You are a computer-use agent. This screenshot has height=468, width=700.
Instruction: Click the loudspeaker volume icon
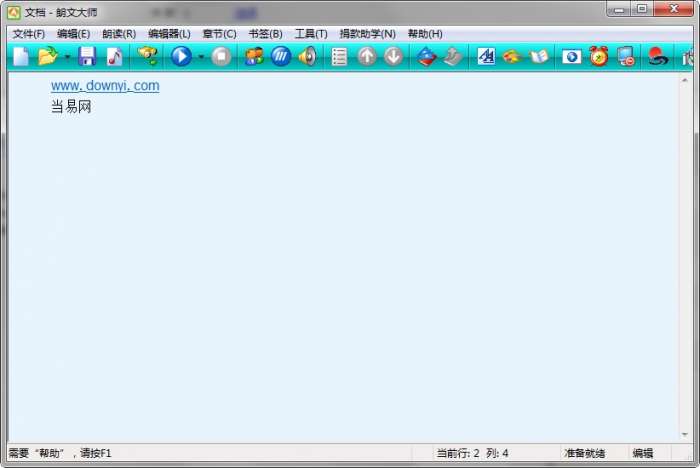(x=308, y=57)
